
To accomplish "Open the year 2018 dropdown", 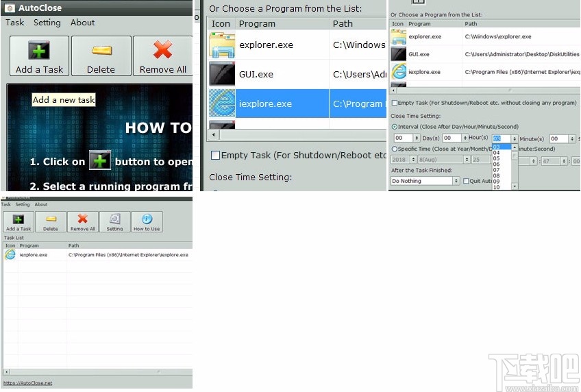I will (413, 160).
